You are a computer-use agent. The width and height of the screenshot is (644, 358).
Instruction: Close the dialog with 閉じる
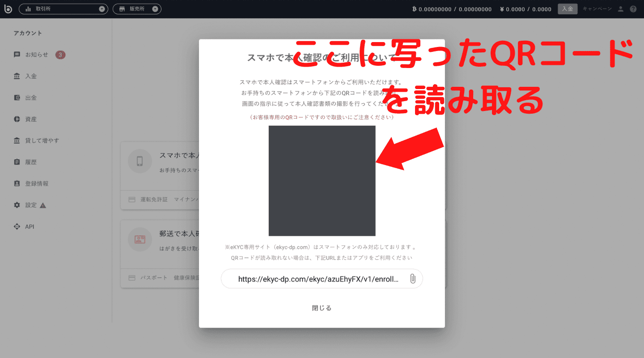322,308
